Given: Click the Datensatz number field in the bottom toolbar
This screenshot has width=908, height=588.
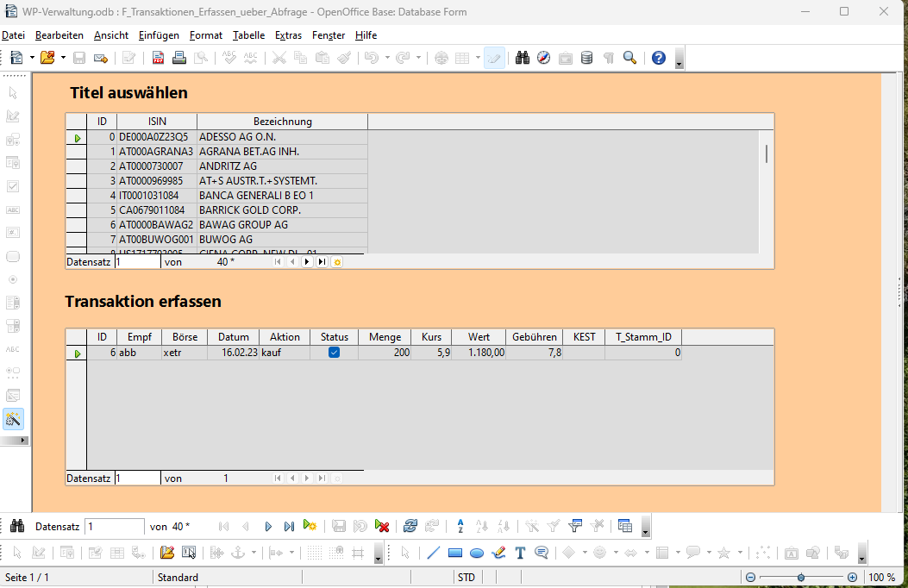Looking at the screenshot, I should [x=115, y=526].
